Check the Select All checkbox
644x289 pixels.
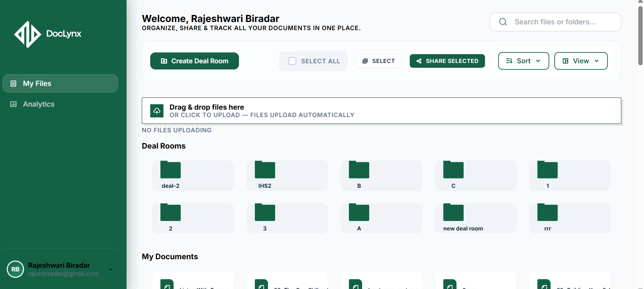pos(292,61)
